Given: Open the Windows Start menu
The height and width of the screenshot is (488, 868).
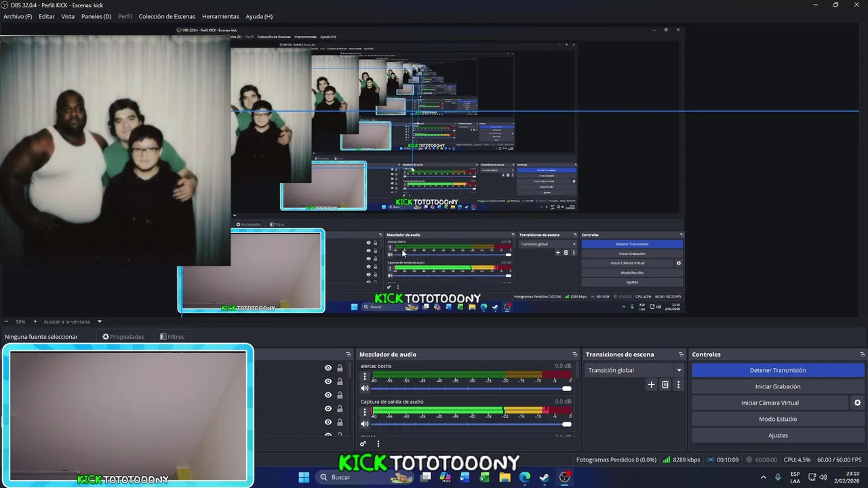Looking at the screenshot, I should coord(304,477).
